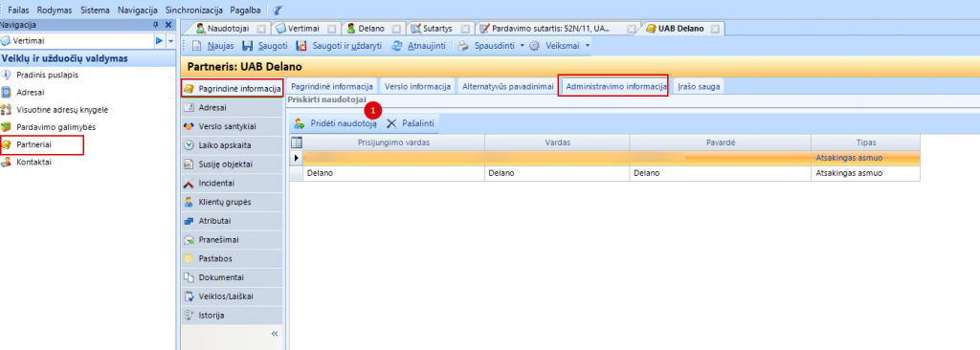
Task: Open the Įrašo sauga sub-tab
Action: tap(700, 86)
